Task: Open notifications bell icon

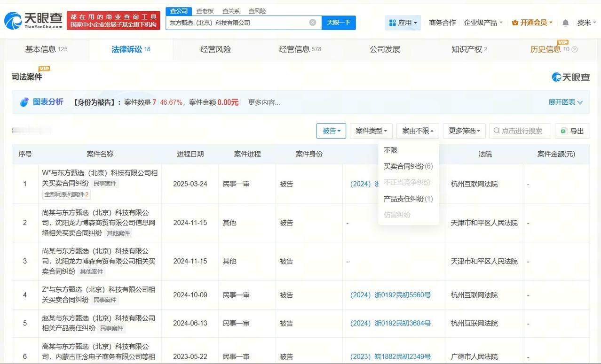Action: [565, 23]
